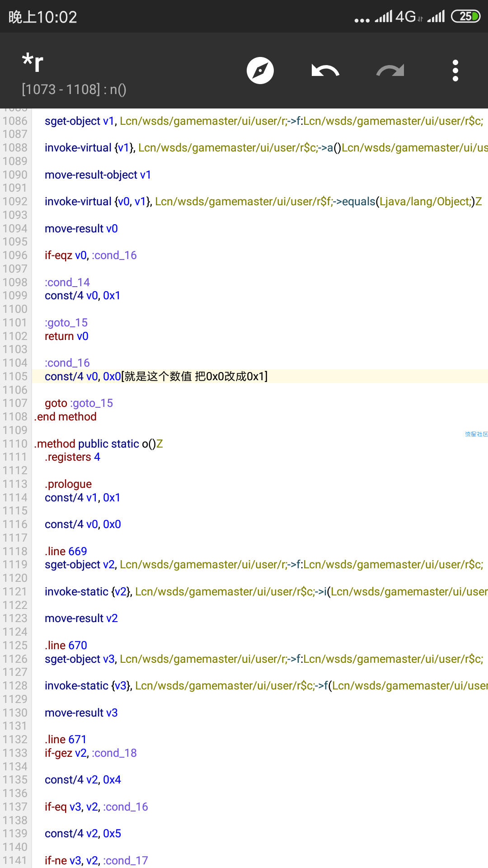Tap if-ne v3, v2, :cond_17 line
This screenshot has height=868, width=488.
tap(96, 860)
